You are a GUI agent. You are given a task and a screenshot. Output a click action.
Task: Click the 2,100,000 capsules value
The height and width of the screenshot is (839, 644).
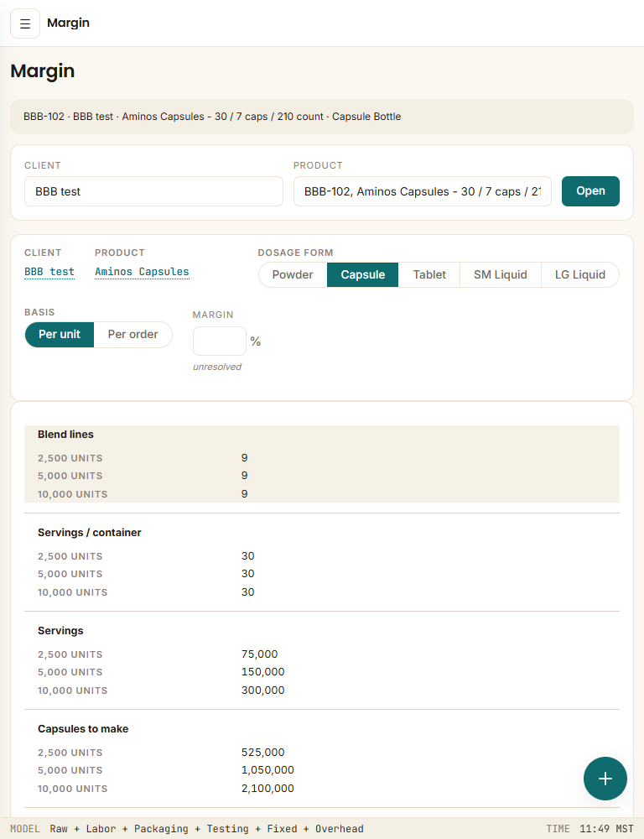point(267,788)
